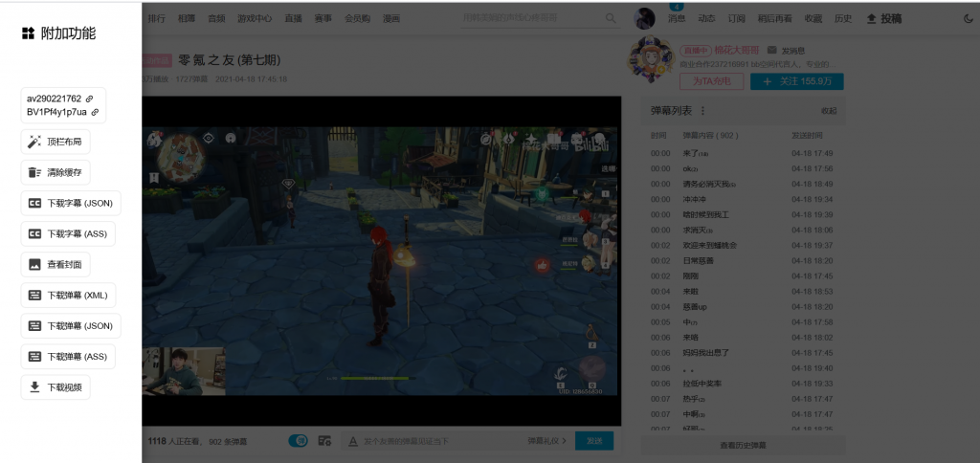Sort by the 弹幕内容 (902) column header
The height and width of the screenshot is (463, 980).
click(x=711, y=136)
